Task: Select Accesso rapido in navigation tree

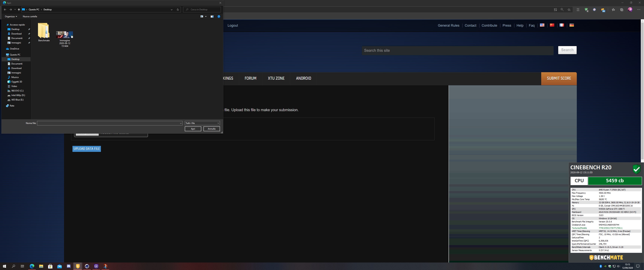Action: 17,25
